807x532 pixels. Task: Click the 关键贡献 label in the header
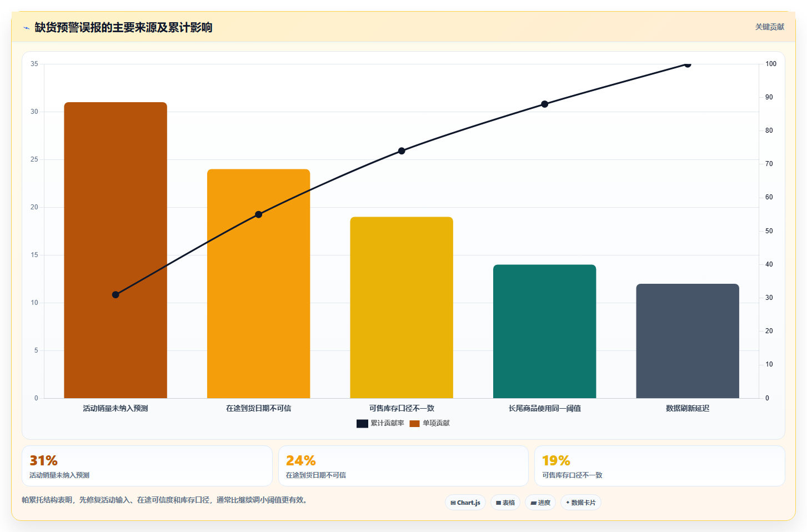769,27
